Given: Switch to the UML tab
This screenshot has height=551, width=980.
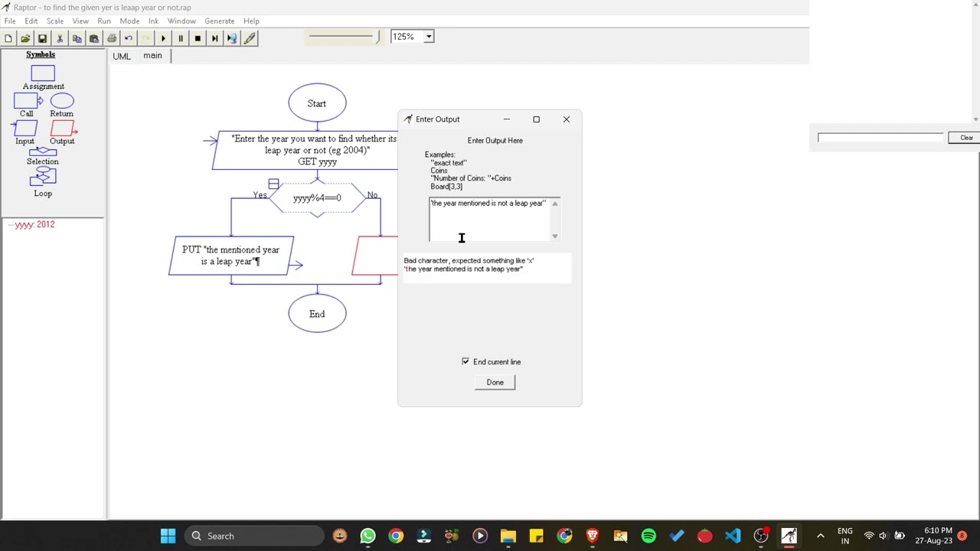Looking at the screenshot, I should click(x=122, y=56).
